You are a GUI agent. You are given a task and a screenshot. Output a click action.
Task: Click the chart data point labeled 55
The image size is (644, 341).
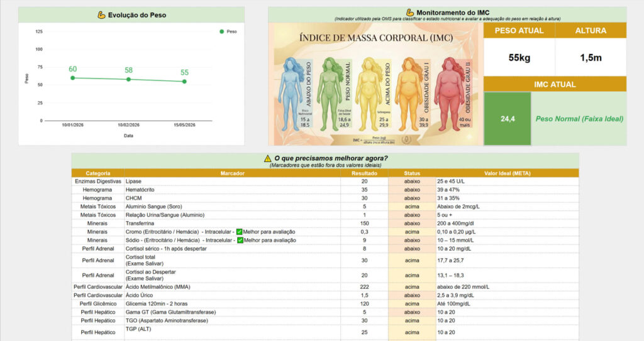(x=184, y=82)
